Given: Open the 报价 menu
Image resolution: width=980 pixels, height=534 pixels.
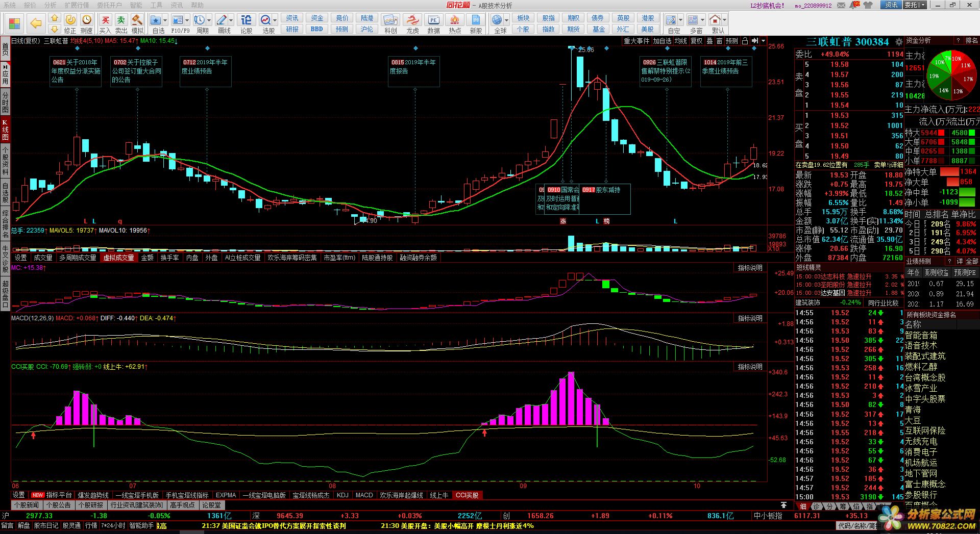Looking at the screenshot, I should coord(30,5).
